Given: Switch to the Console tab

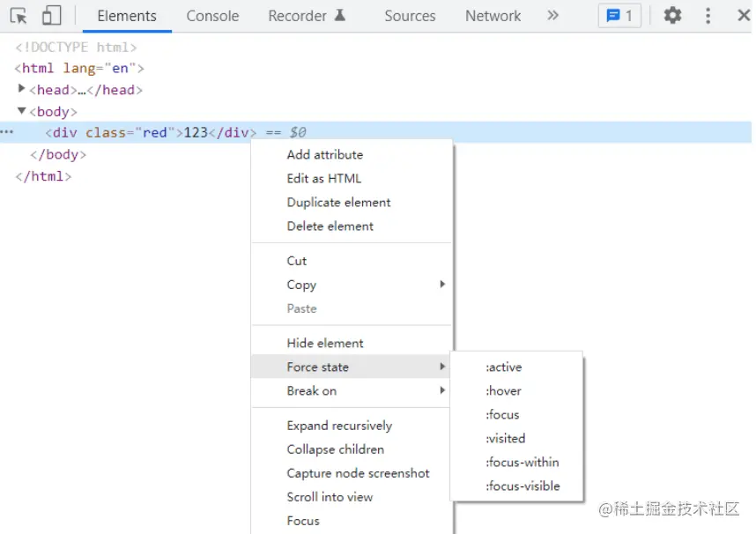Looking at the screenshot, I should 212,16.
